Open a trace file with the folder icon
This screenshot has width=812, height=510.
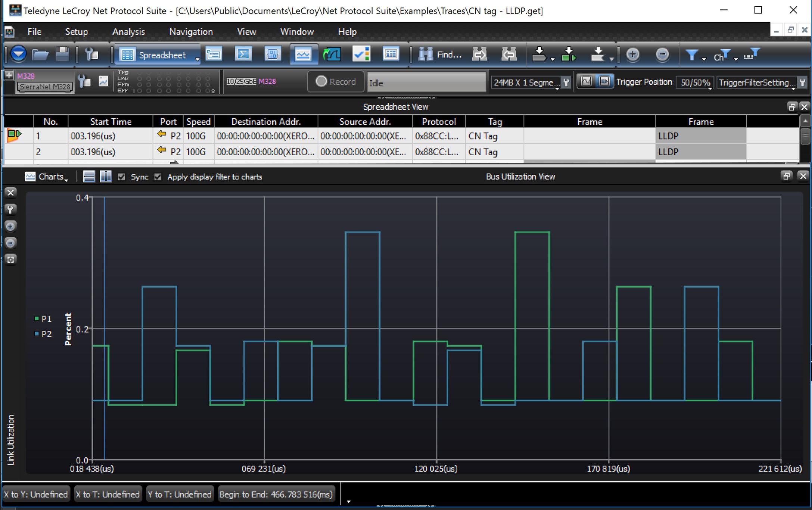tap(40, 55)
